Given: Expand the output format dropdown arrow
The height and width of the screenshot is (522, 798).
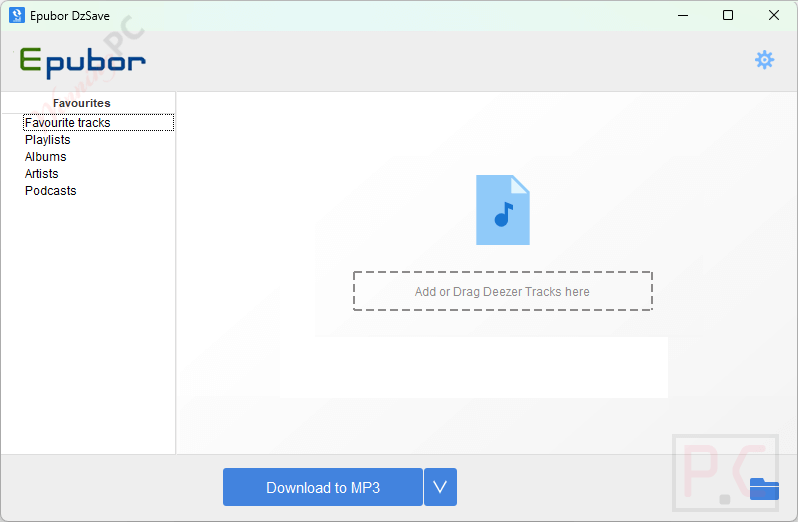Looking at the screenshot, I should click(x=440, y=487).
